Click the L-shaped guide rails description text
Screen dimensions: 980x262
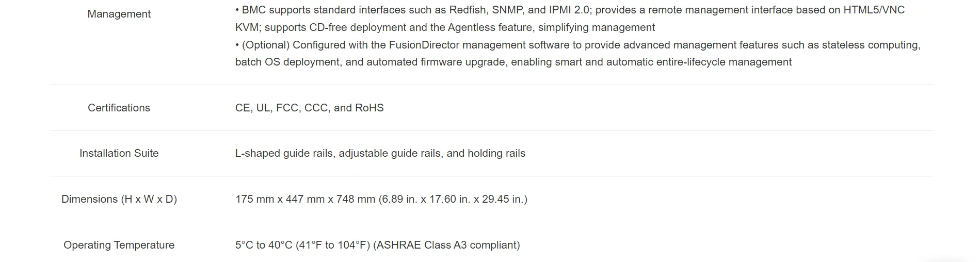(x=380, y=153)
